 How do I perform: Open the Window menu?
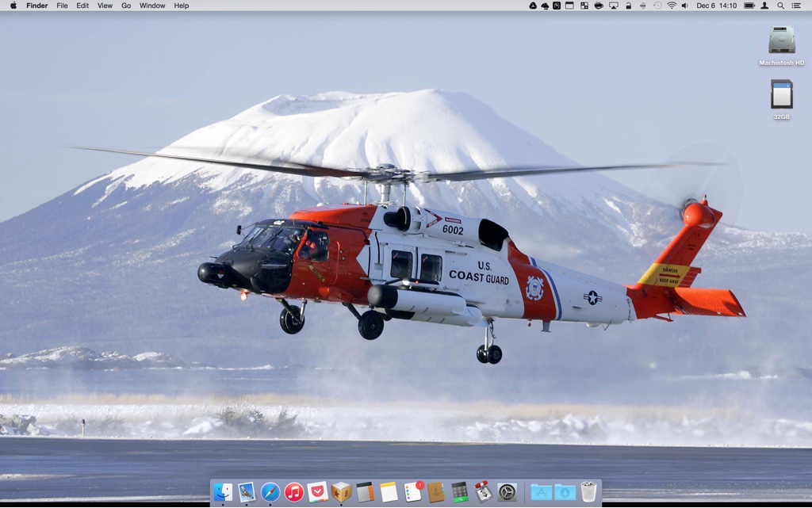pos(152,6)
